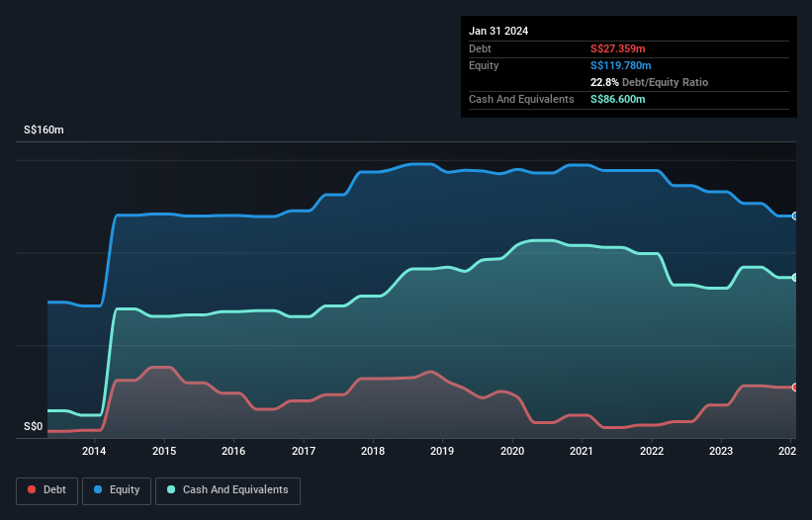The image size is (812, 520).
Task: Click the 2020 x-axis label
Action: click(x=512, y=451)
